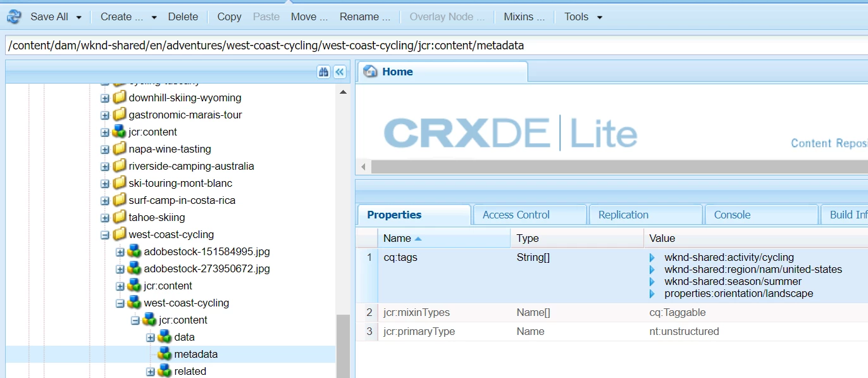The image size is (868, 378).
Task: Expand the riverside-camping-australia node
Action: (x=105, y=167)
